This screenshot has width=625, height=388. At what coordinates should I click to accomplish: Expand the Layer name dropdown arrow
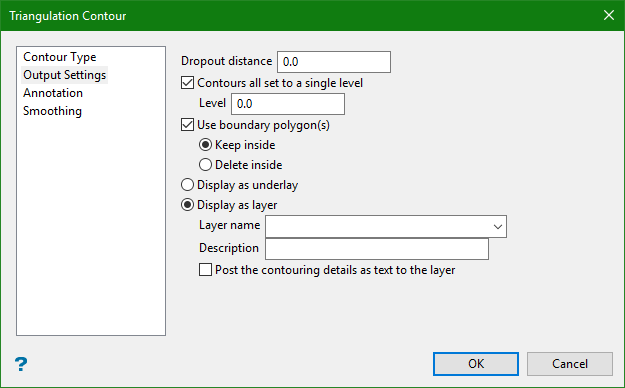point(497,226)
